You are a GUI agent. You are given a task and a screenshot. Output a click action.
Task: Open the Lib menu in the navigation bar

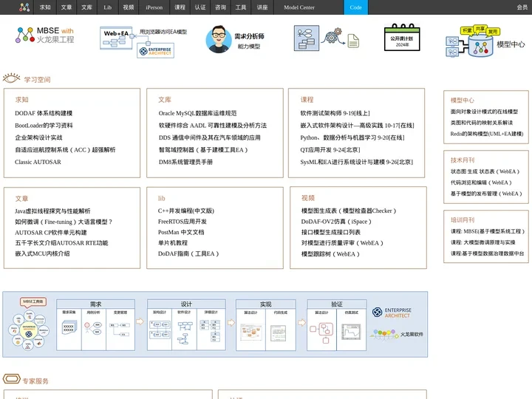[x=108, y=7]
